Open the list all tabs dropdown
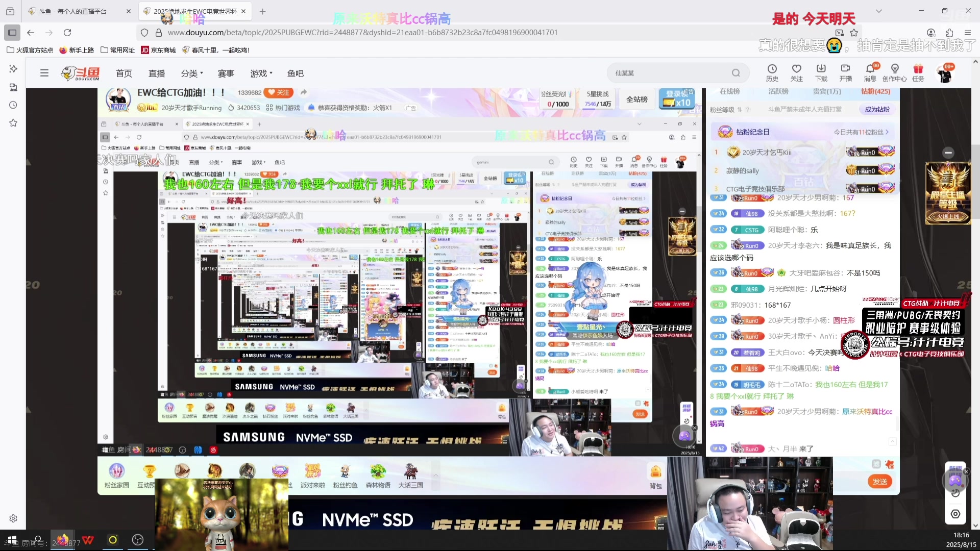The width and height of the screenshot is (980, 551). tap(878, 11)
